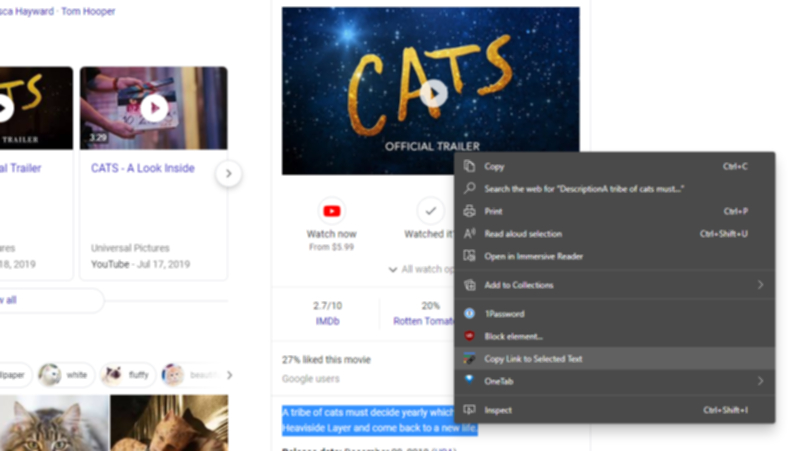The image size is (800, 451).
Task: Click the Immersive Reader icon
Action: [x=469, y=256]
